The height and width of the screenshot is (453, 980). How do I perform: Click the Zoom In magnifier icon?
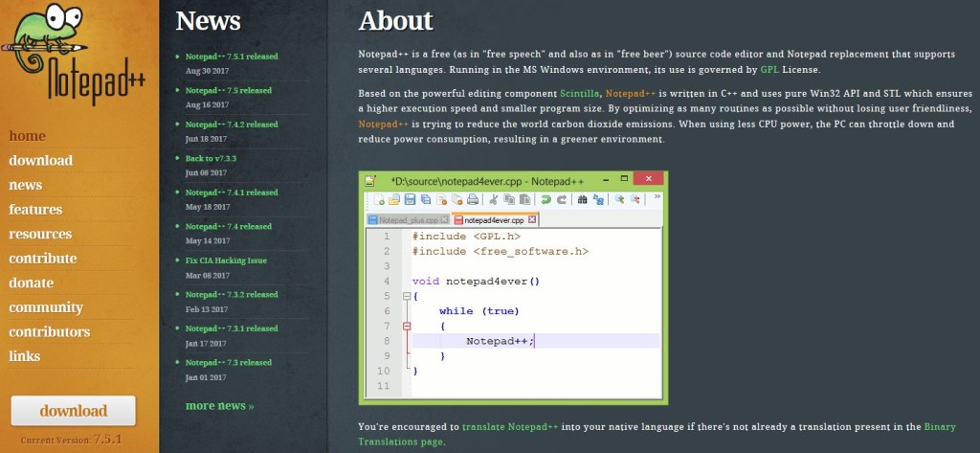tap(619, 199)
